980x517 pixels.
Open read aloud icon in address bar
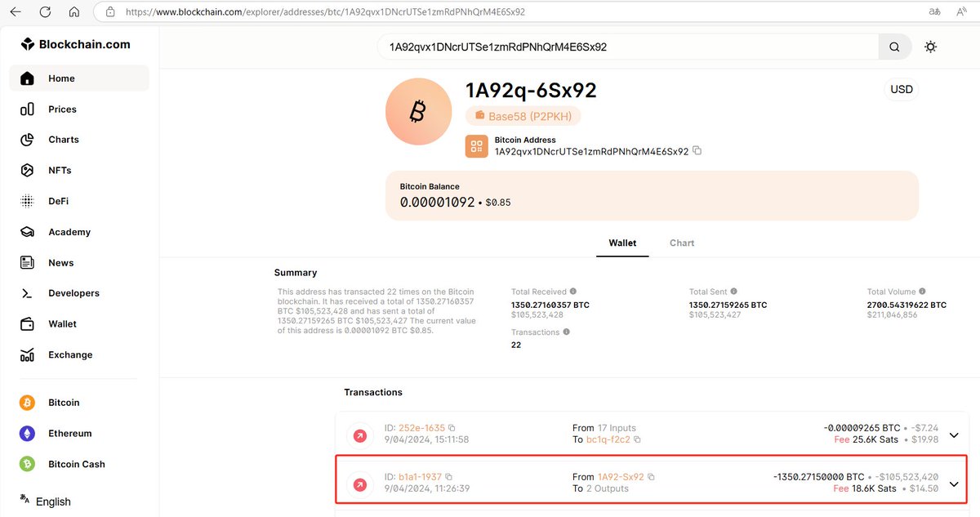click(x=962, y=12)
